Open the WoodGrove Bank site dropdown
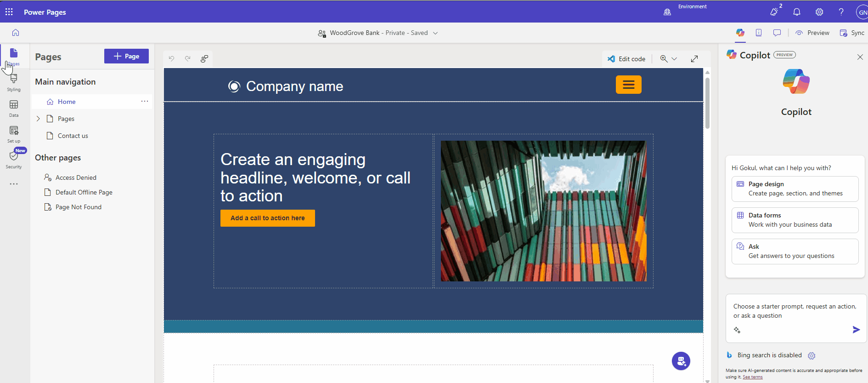868x383 pixels. [435, 33]
